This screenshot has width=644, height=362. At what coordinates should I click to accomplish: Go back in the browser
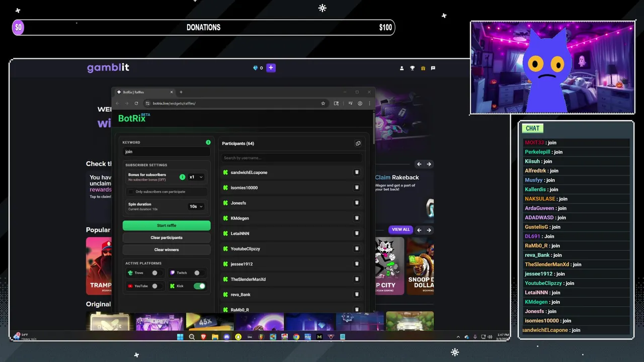tap(118, 103)
